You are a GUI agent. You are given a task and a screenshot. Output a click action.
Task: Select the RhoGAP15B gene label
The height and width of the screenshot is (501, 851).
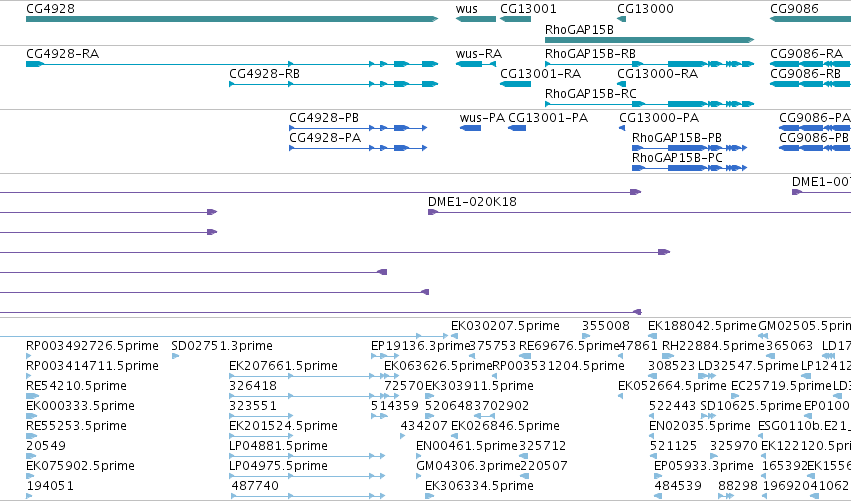pyautogui.click(x=579, y=29)
